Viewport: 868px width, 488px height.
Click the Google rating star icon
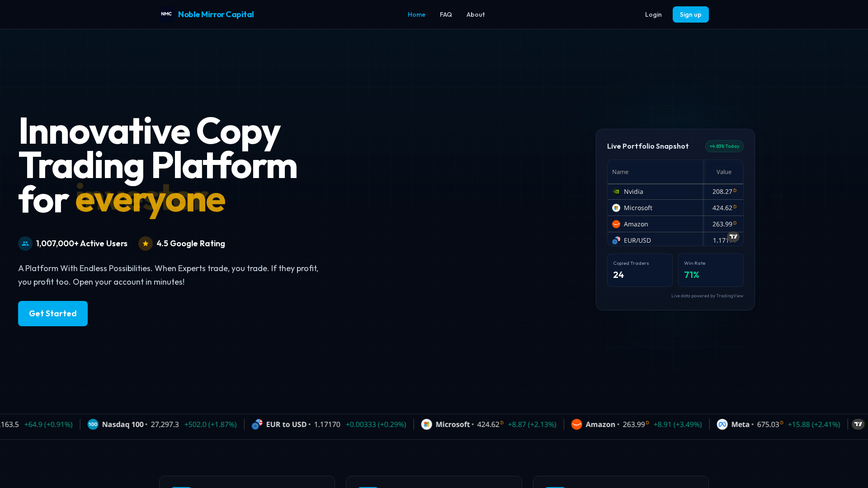[146, 244]
